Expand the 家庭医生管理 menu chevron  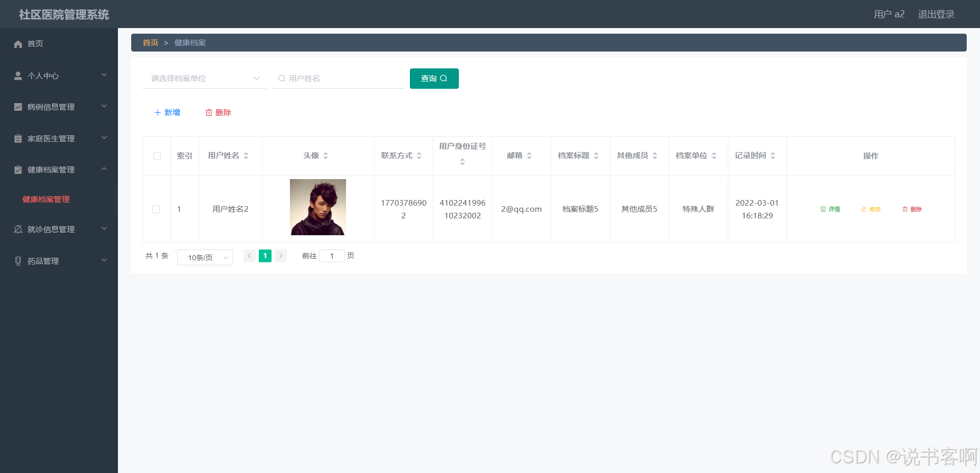pyautogui.click(x=104, y=138)
